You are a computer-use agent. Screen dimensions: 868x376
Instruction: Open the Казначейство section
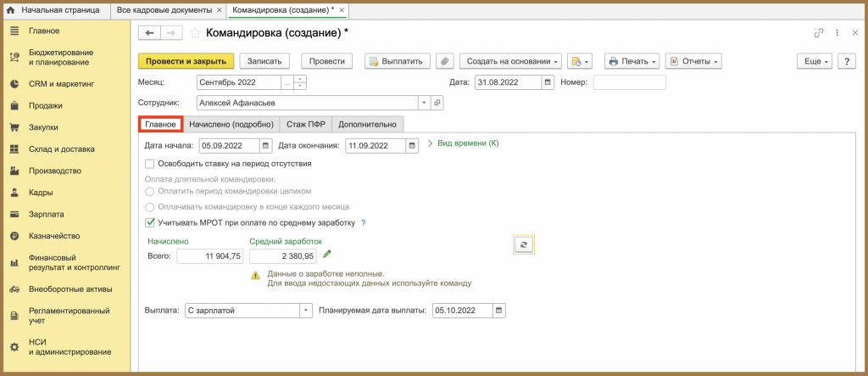(54, 236)
